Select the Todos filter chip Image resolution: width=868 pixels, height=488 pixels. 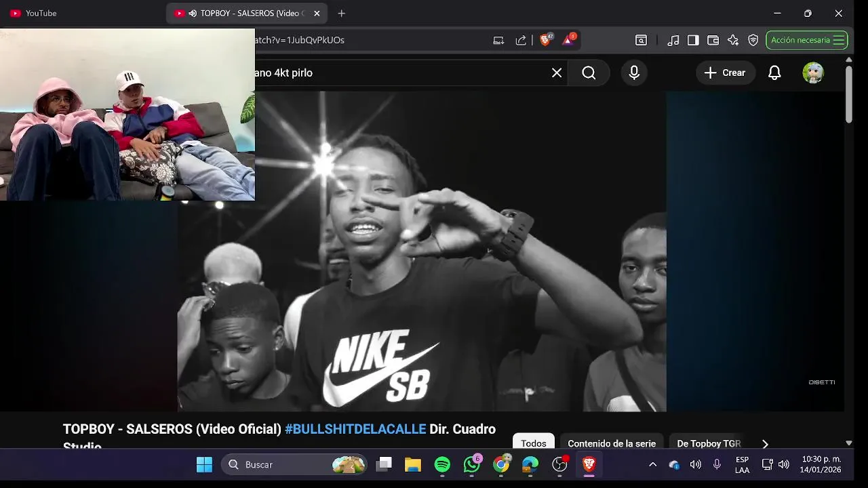click(x=534, y=443)
